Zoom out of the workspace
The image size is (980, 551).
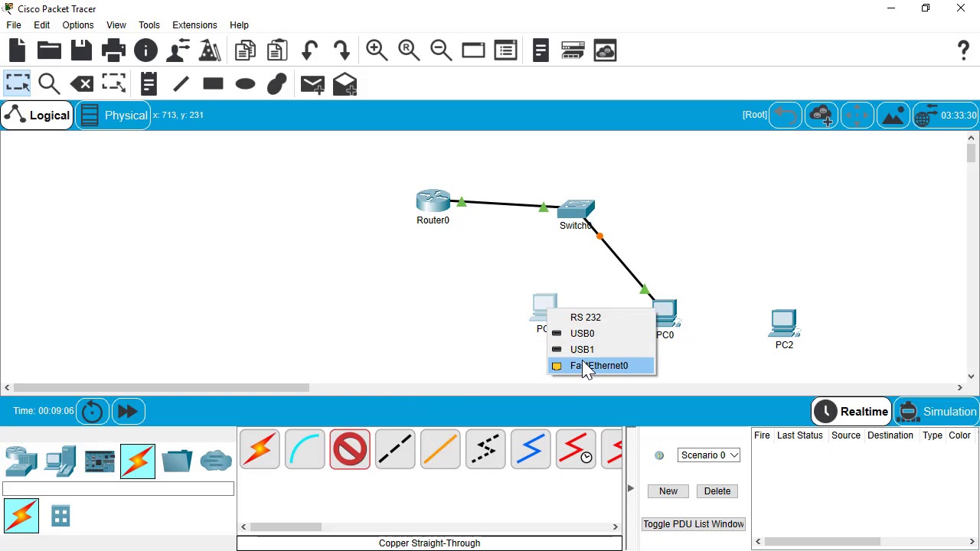point(441,51)
